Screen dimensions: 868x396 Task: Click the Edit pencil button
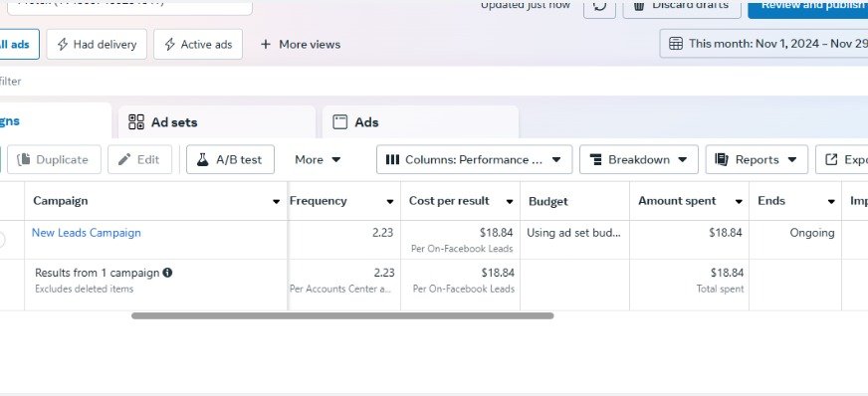[x=140, y=159]
